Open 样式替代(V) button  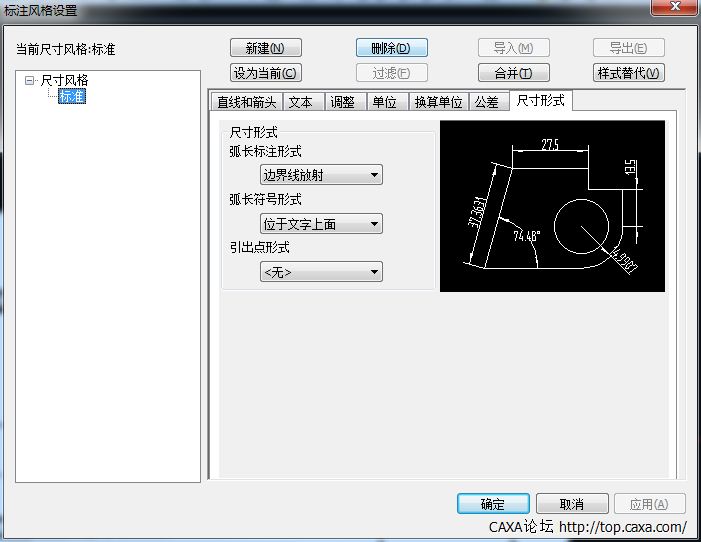tap(629, 73)
